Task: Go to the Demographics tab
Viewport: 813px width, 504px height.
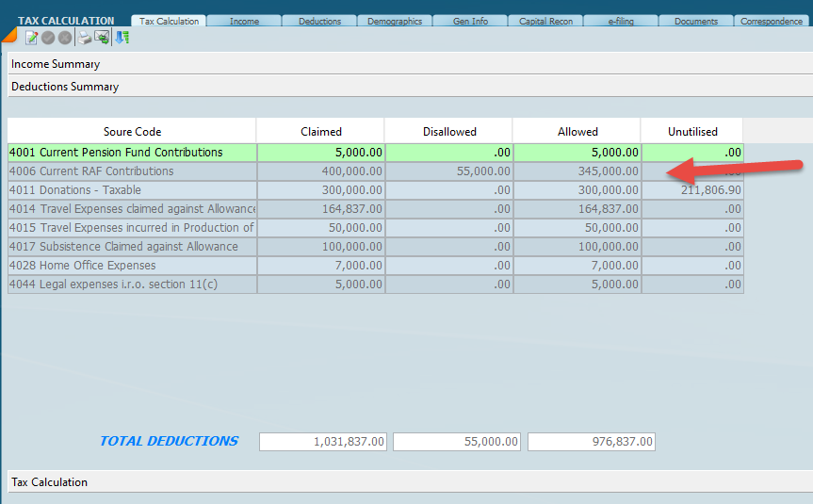Action: 395,22
